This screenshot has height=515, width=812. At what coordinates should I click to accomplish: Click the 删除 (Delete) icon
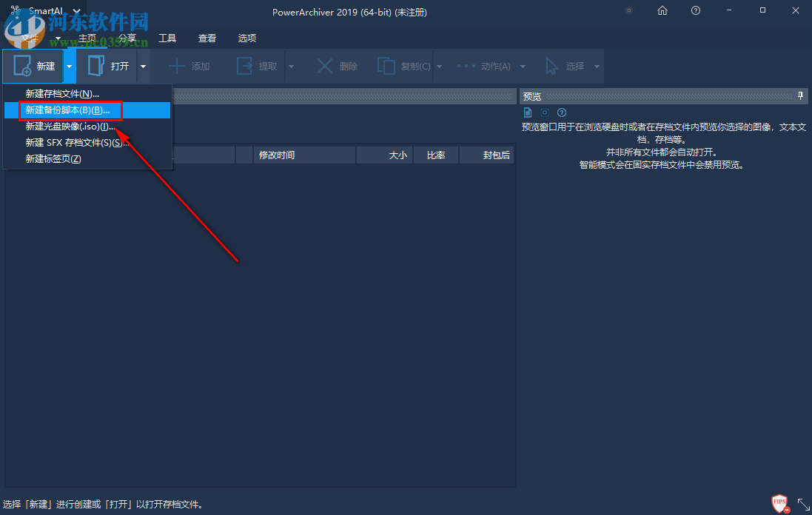(x=326, y=66)
